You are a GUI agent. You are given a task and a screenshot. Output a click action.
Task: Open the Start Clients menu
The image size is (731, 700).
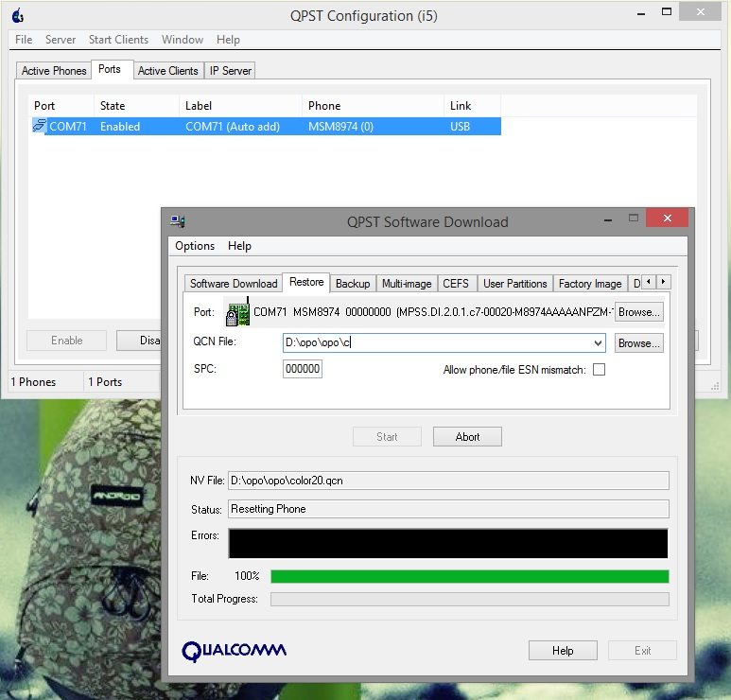[x=118, y=40]
